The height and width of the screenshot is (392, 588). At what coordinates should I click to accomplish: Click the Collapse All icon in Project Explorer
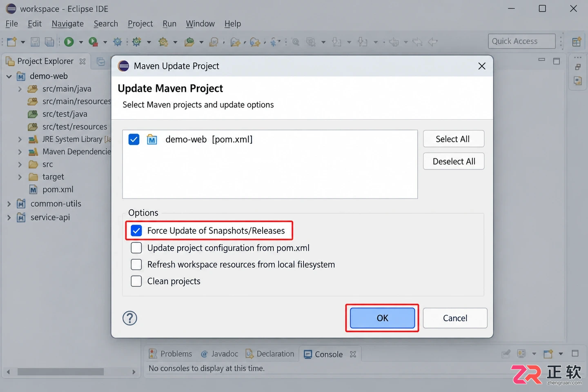click(x=101, y=62)
